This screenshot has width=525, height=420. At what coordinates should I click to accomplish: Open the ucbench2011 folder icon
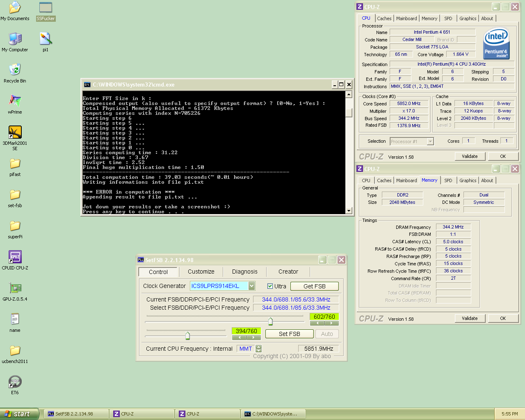[x=15, y=354]
